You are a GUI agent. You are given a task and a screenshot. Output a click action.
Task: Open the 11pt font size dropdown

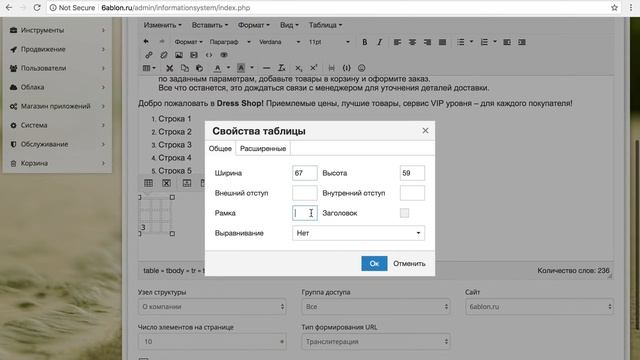[x=329, y=42]
